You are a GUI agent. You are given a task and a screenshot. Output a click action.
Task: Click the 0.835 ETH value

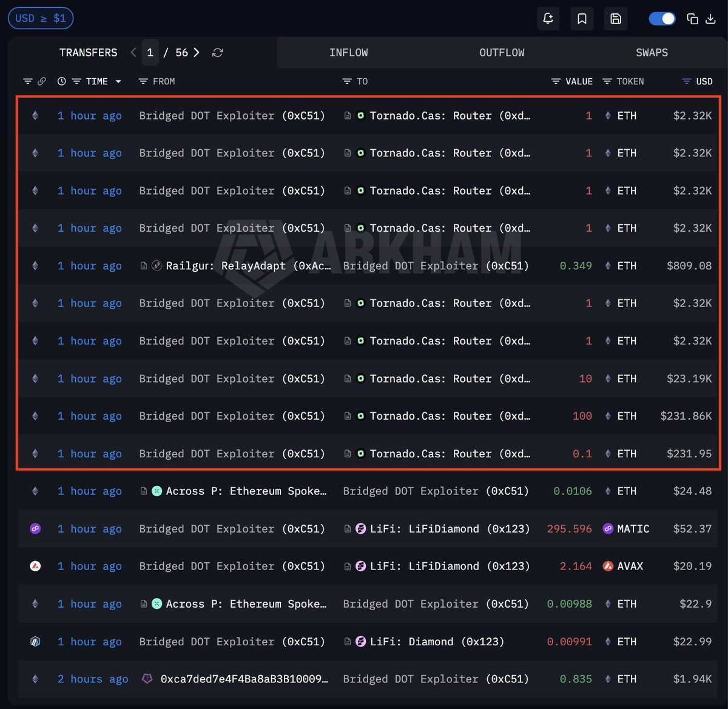point(576,679)
